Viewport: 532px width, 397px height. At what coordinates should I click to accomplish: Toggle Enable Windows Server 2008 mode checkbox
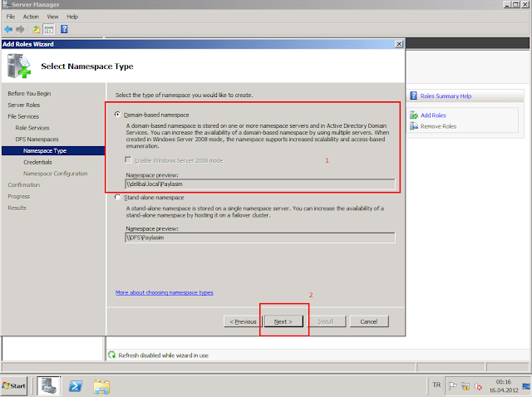[129, 159]
